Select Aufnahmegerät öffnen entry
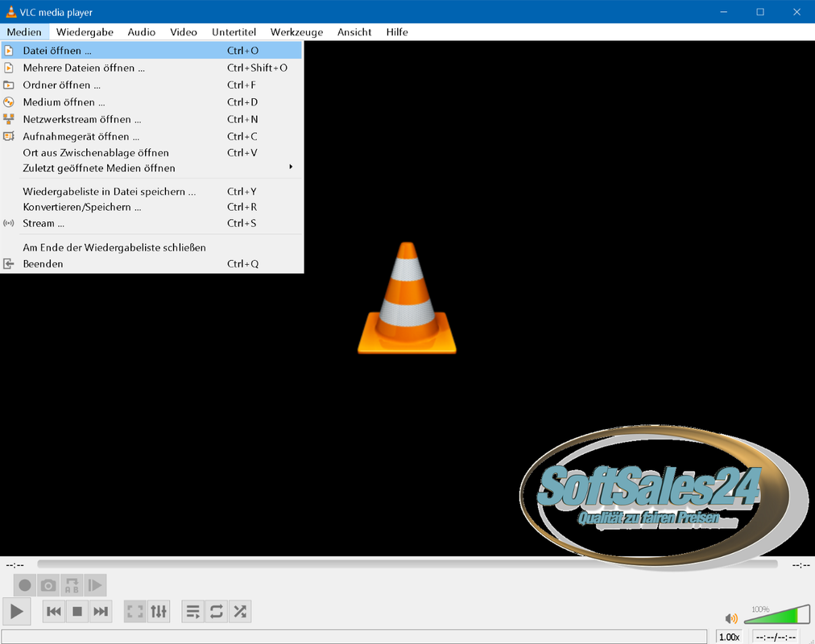The height and width of the screenshot is (644, 815). pos(151,136)
